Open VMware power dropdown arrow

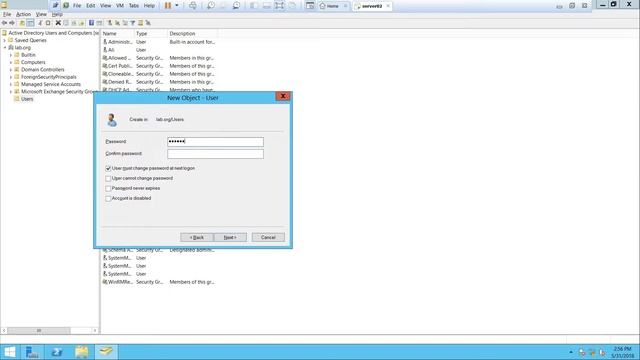pyautogui.click(x=177, y=6)
